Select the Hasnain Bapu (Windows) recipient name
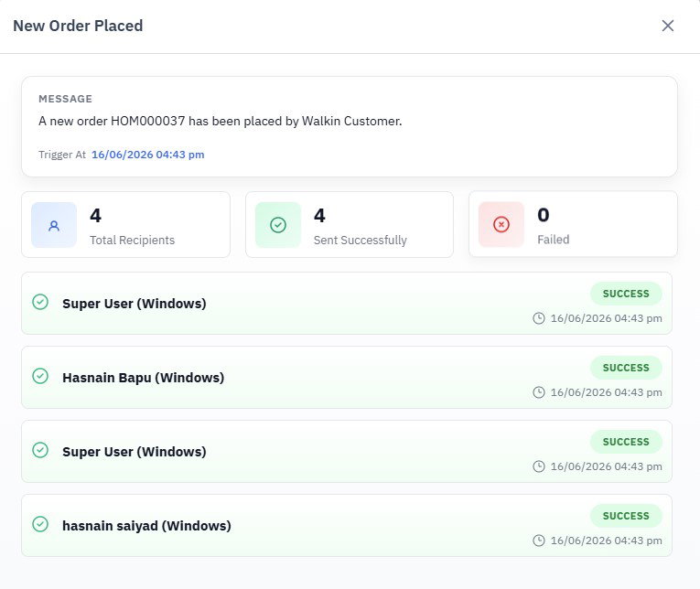700x589 pixels. (144, 378)
